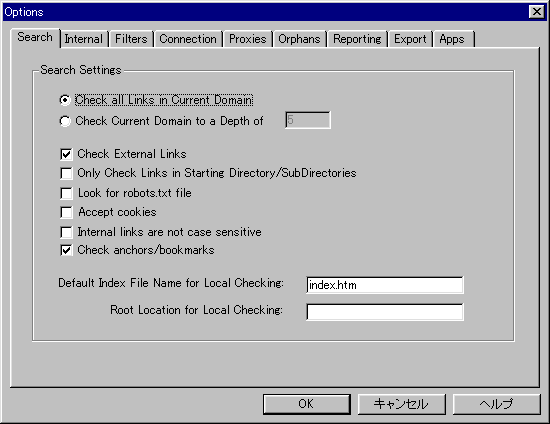The image size is (550, 424).
Task: Go to the Proxies tab
Action: 248,39
